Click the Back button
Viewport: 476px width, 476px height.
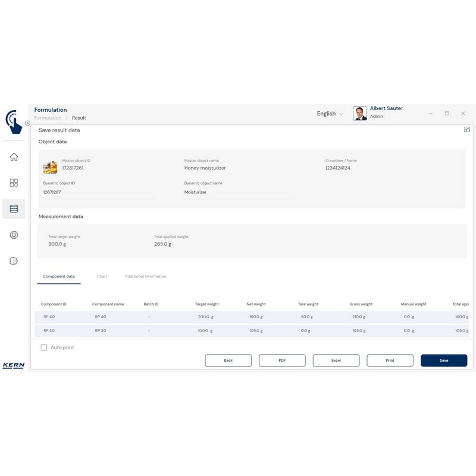point(228,361)
